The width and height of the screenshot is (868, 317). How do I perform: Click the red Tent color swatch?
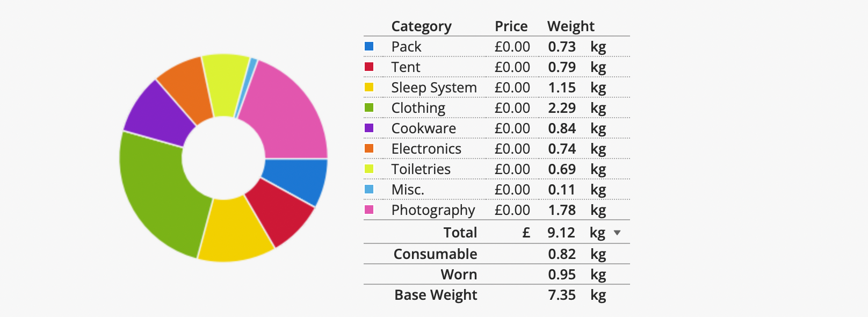pos(369,67)
